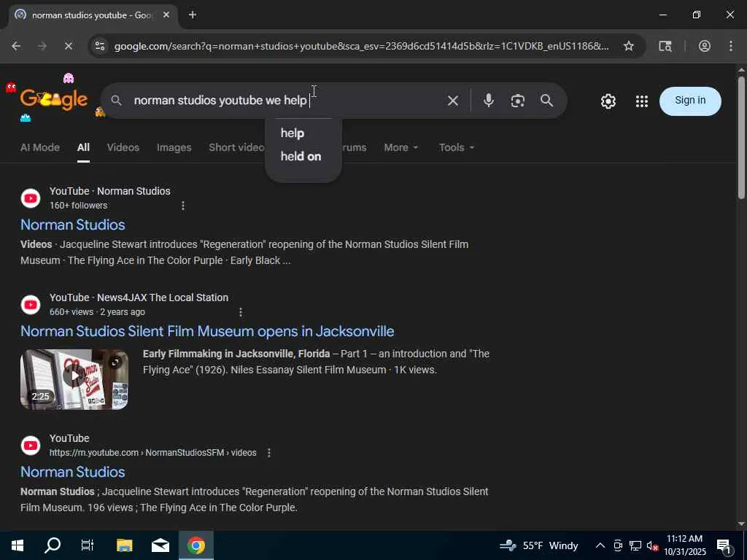This screenshot has height=560, width=747.
Task: Open Norman Studios Silent Film Museum opens link
Action: 207,332
